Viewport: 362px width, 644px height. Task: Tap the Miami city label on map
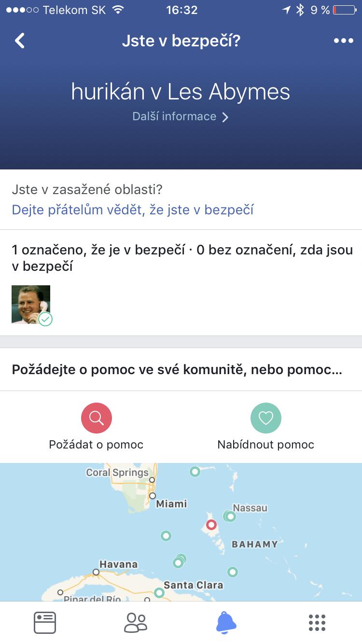click(x=171, y=504)
